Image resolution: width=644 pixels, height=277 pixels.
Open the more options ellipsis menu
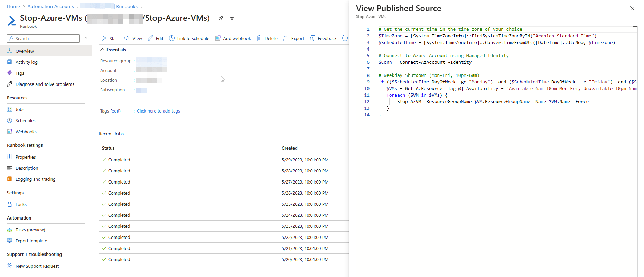[x=243, y=18]
